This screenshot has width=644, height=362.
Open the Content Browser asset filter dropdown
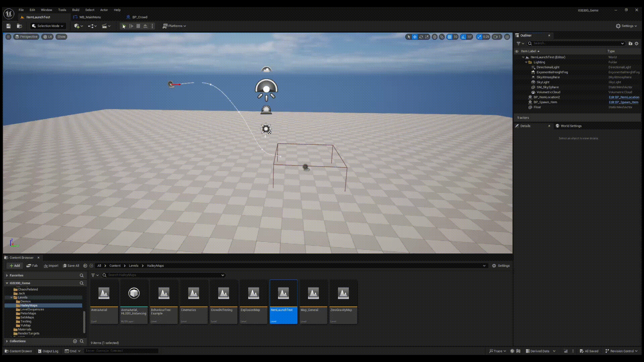[95, 275]
